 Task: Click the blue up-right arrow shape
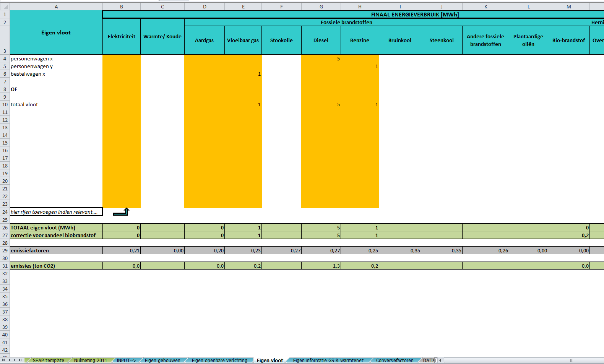[121, 212]
